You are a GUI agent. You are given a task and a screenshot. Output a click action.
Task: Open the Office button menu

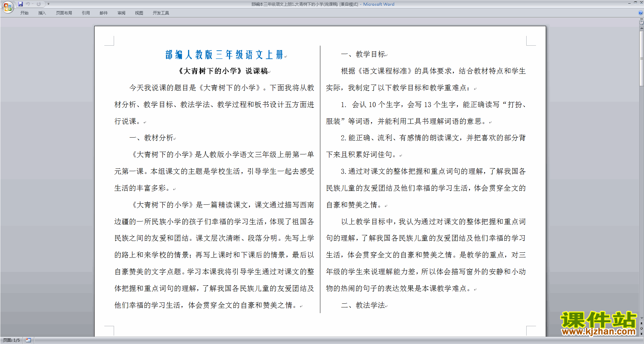[x=7, y=7]
